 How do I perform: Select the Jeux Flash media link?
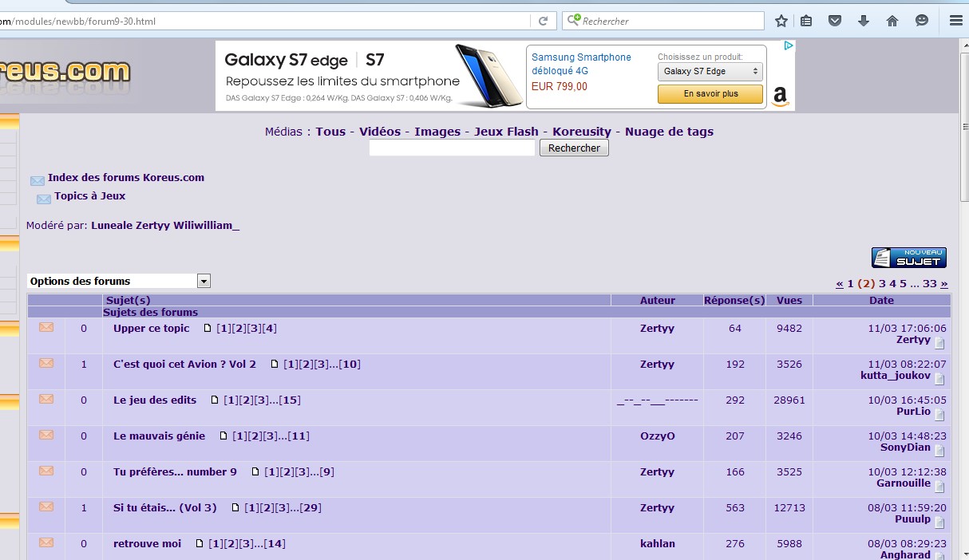click(506, 132)
